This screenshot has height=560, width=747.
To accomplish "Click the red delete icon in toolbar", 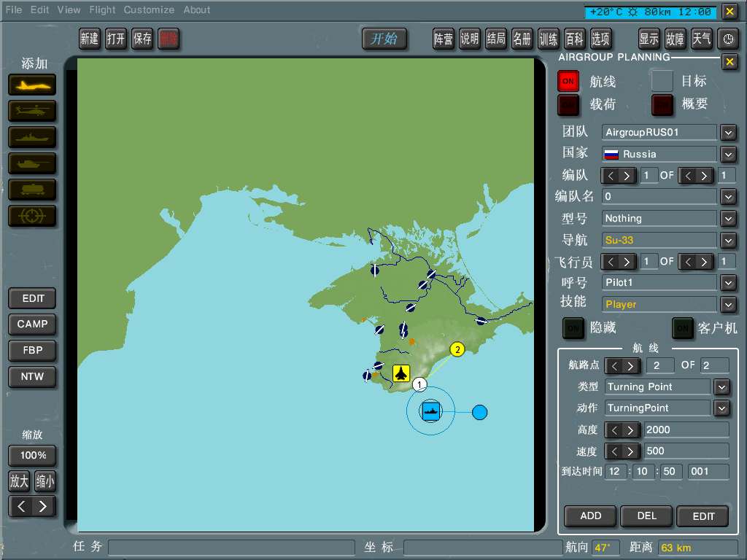I will (169, 39).
